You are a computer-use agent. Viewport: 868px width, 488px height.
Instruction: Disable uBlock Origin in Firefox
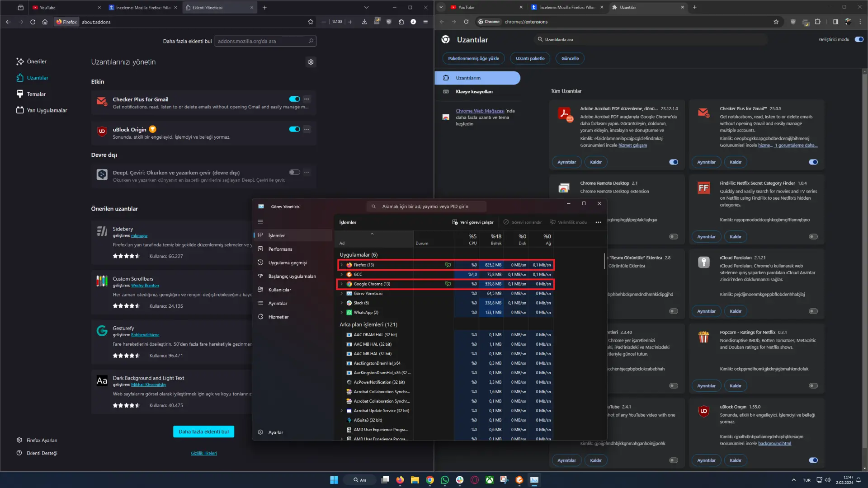pyautogui.click(x=294, y=129)
